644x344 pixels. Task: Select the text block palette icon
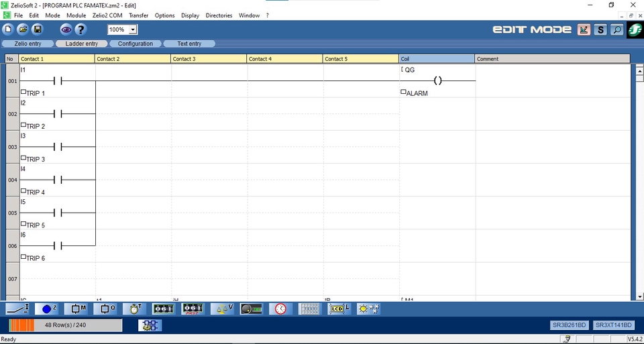(x=310, y=308)
